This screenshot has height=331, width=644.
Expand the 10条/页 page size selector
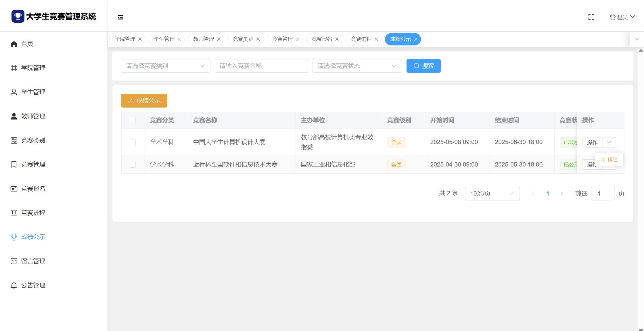pos(492,194)
